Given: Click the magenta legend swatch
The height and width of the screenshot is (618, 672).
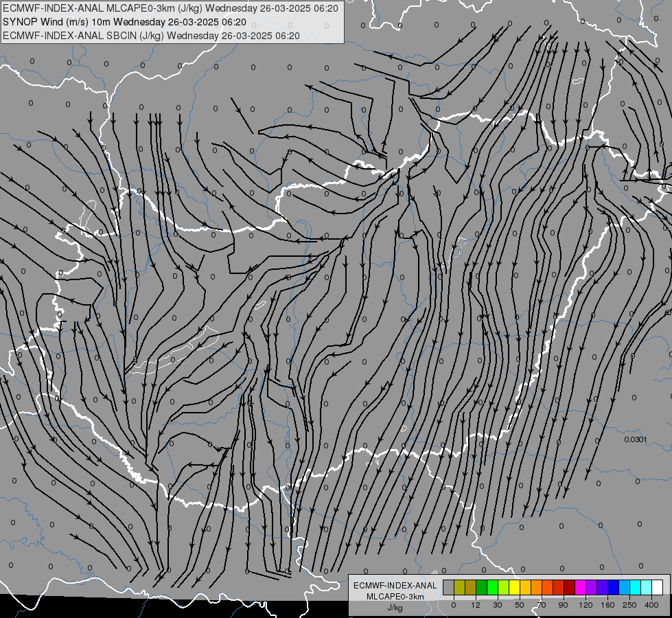Looking at the screenshot, I should pyautogui.click(x=581, y=587).
